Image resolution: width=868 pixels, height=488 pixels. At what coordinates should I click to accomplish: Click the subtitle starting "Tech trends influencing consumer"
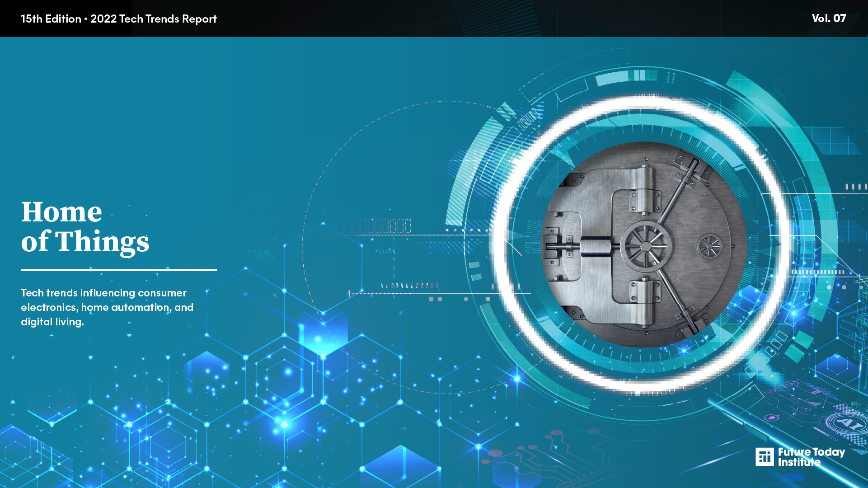[x=107, y=307]
